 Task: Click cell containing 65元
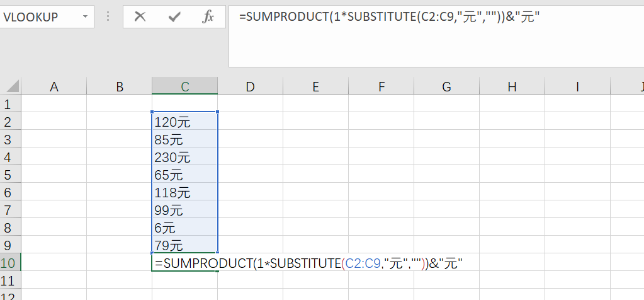coord(185,175)
